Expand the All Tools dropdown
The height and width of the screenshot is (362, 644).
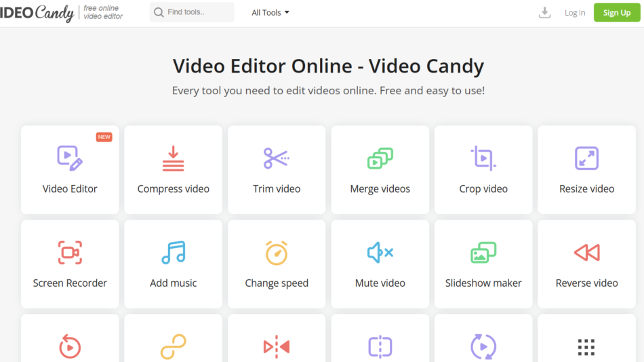[x=270, y=13]
